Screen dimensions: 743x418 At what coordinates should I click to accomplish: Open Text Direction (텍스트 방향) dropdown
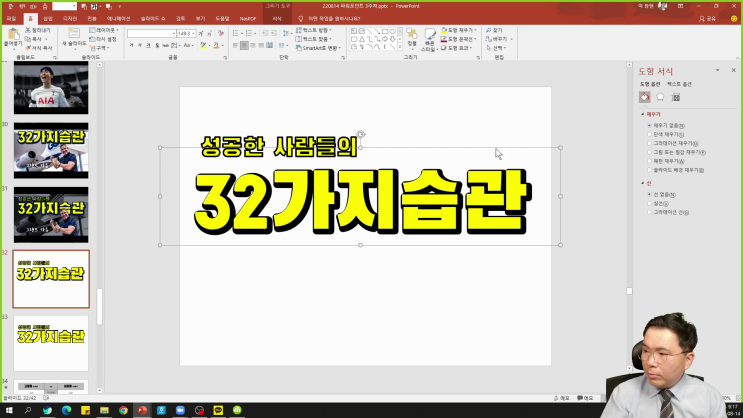313,30
